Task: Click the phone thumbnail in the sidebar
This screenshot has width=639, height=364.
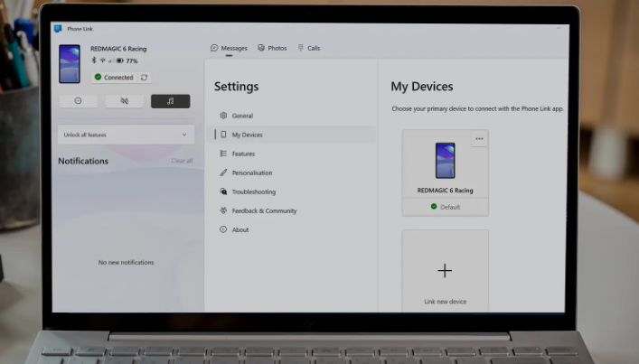Action: (70, 64)
